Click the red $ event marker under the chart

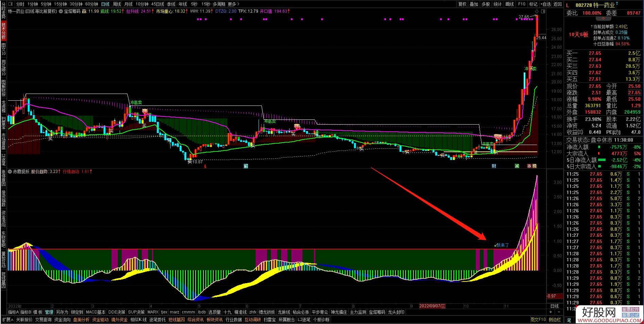[205, 166]
